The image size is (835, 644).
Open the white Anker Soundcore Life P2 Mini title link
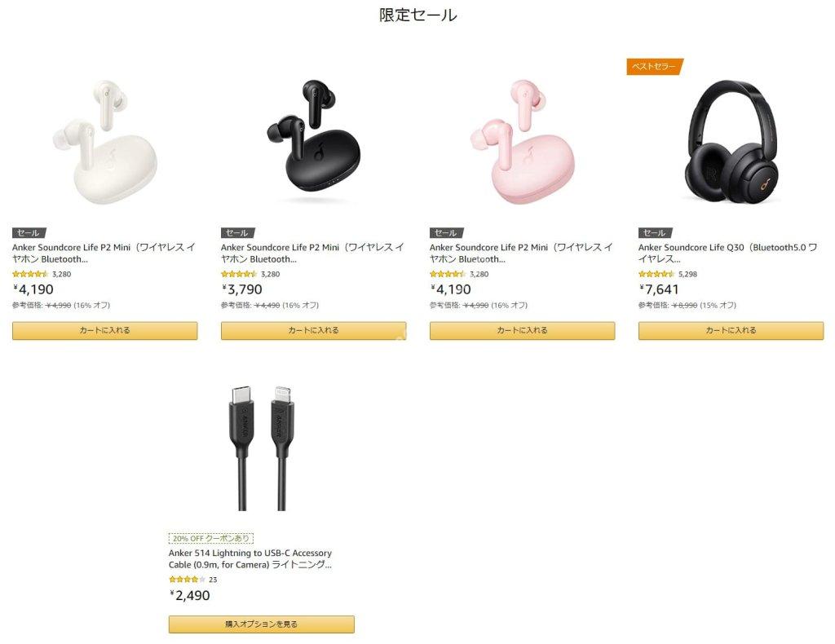click(104, 254)
